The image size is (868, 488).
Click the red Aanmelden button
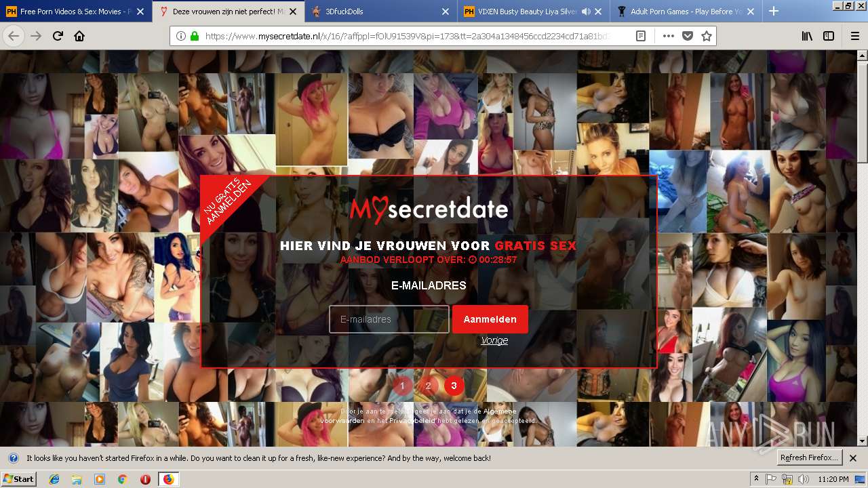pyautogui.click(x=490, y=319)
